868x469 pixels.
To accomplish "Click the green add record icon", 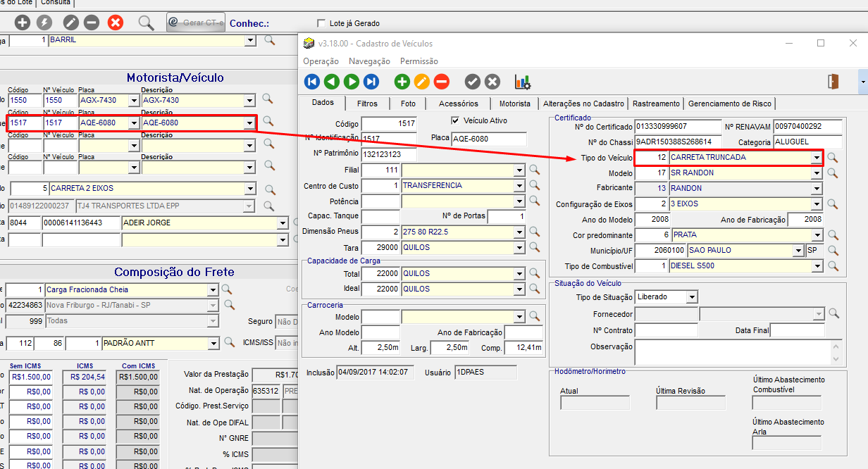I will tap(402, 82).
